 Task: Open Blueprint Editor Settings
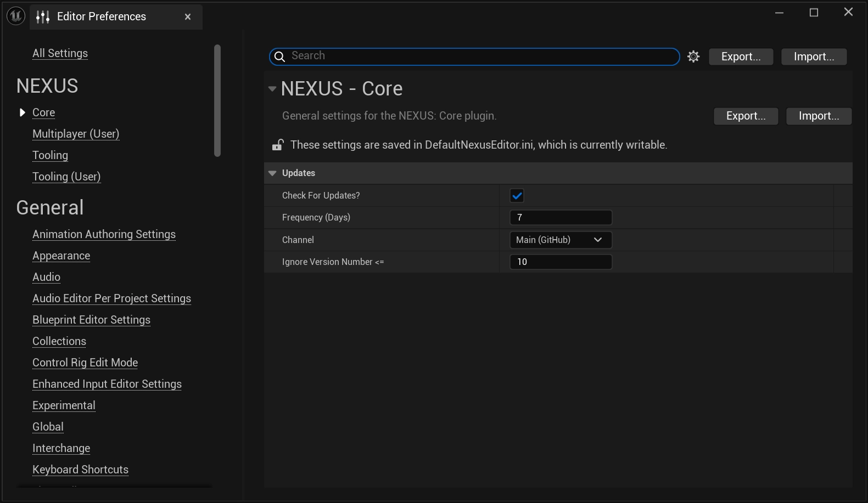91,320
